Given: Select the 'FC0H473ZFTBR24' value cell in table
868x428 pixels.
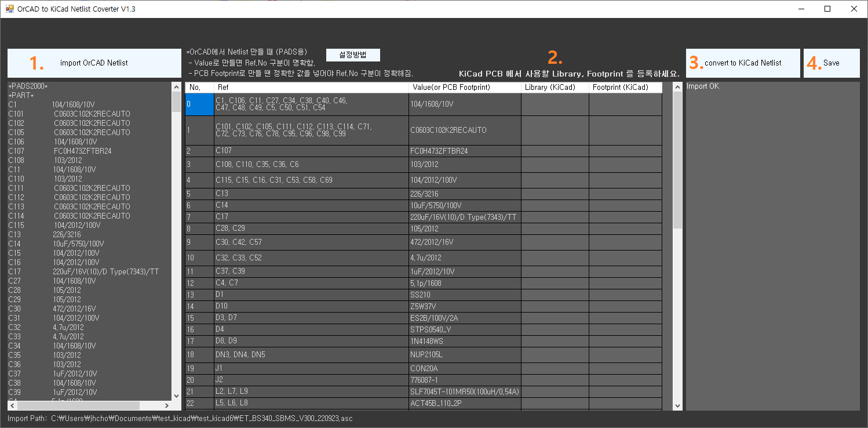Looking at the screenshot, I should [465, 151].
